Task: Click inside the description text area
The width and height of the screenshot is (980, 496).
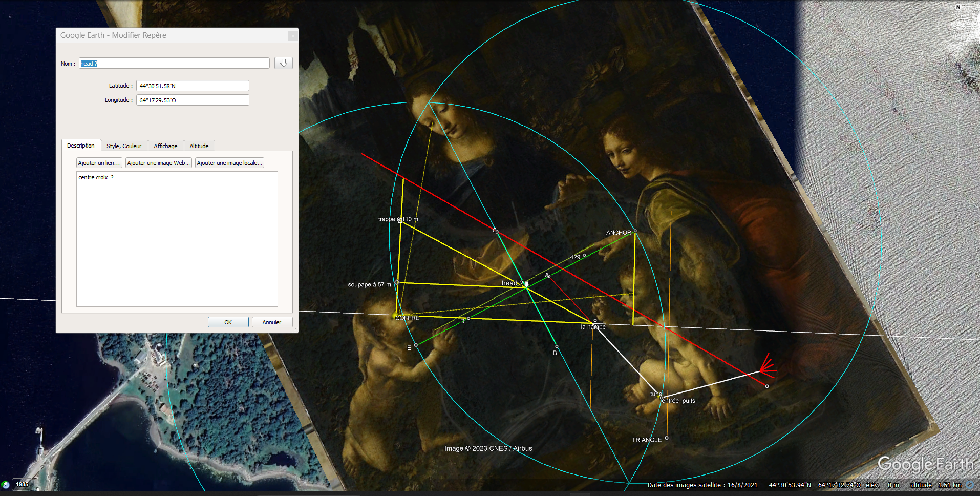Action: pos(177,239)
